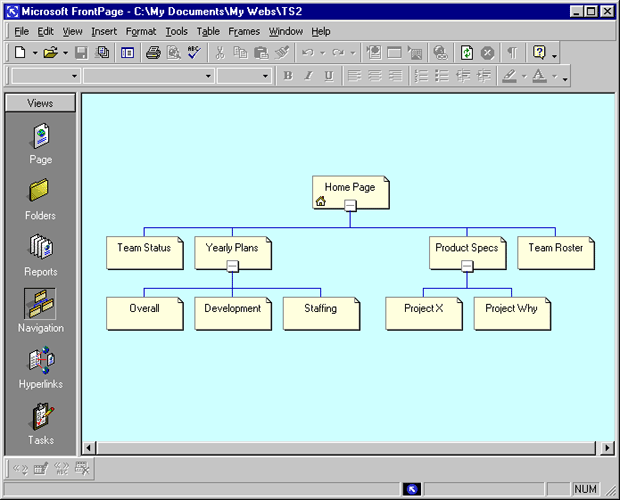Open the Format menu
The height and width of the screenshot is (500, 620).
(x=141, y=31)
